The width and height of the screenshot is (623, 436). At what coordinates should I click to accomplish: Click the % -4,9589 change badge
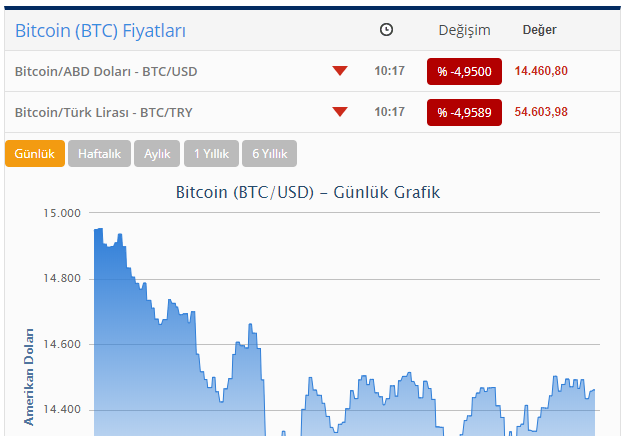click(x=464, y=112)
